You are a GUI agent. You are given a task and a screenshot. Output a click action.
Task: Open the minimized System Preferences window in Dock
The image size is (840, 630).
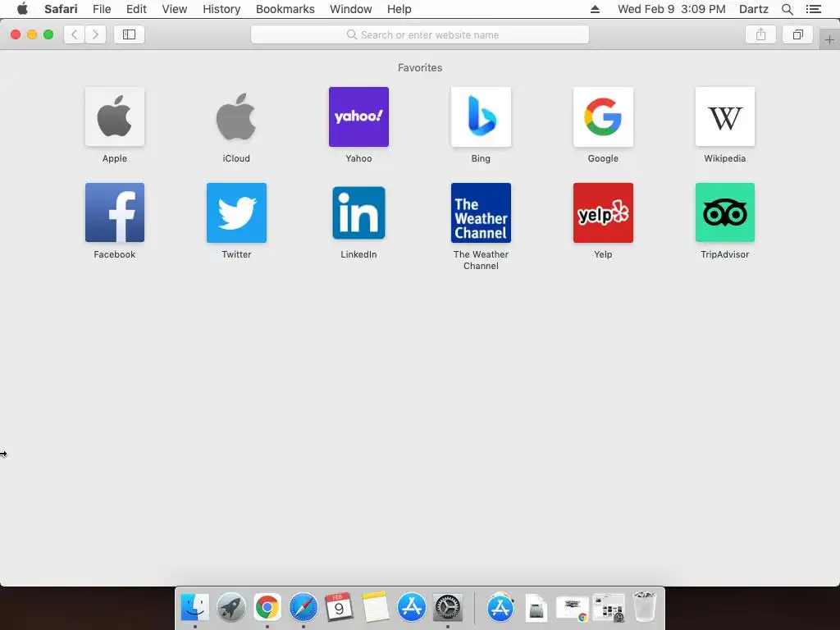click(609, 608)
